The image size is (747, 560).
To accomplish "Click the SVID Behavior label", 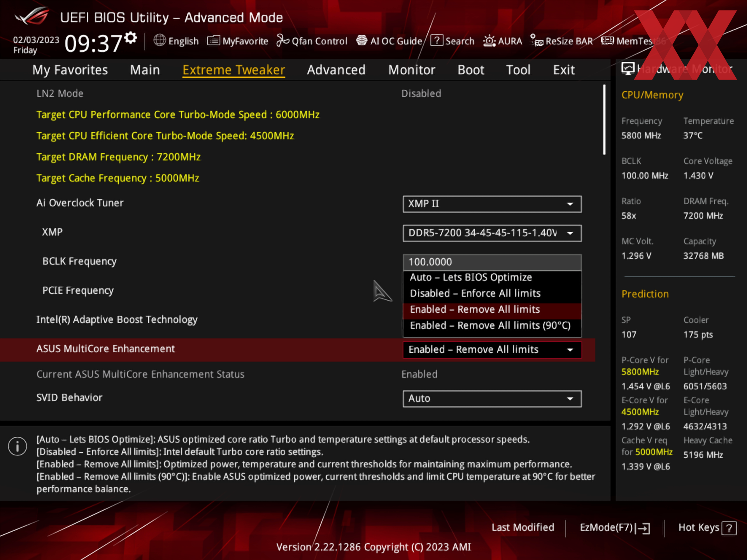I will coord(69,398).
